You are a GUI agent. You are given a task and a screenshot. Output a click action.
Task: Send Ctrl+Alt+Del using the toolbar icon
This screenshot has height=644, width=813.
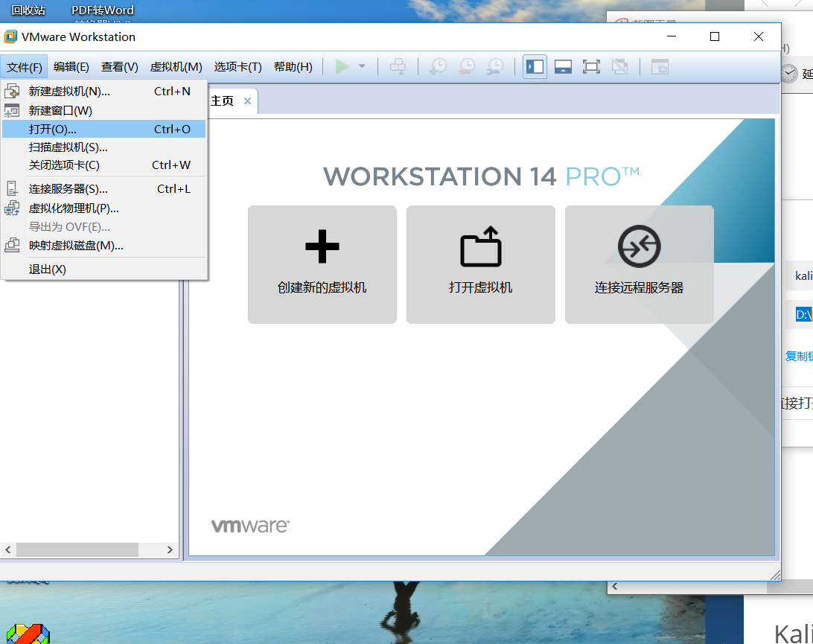[398, 67]
